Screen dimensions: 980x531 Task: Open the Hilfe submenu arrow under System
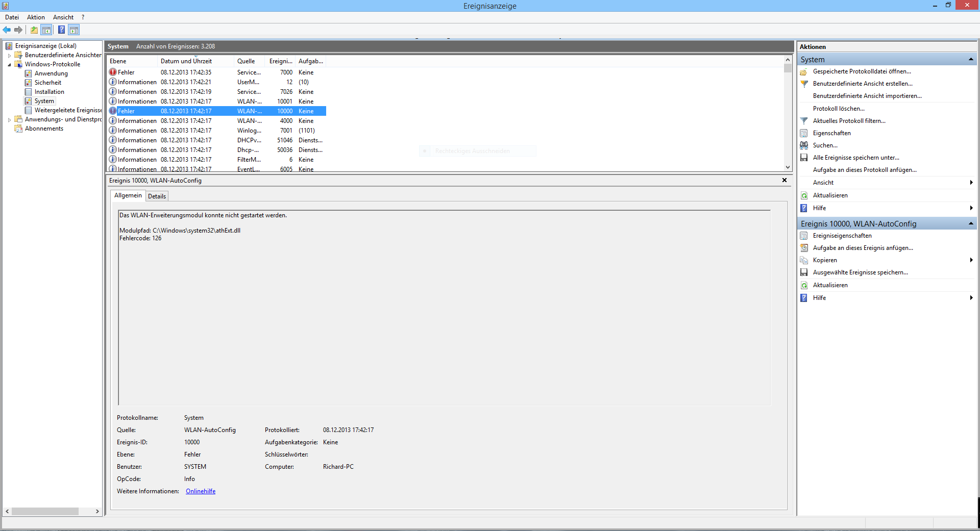[971, 208]
